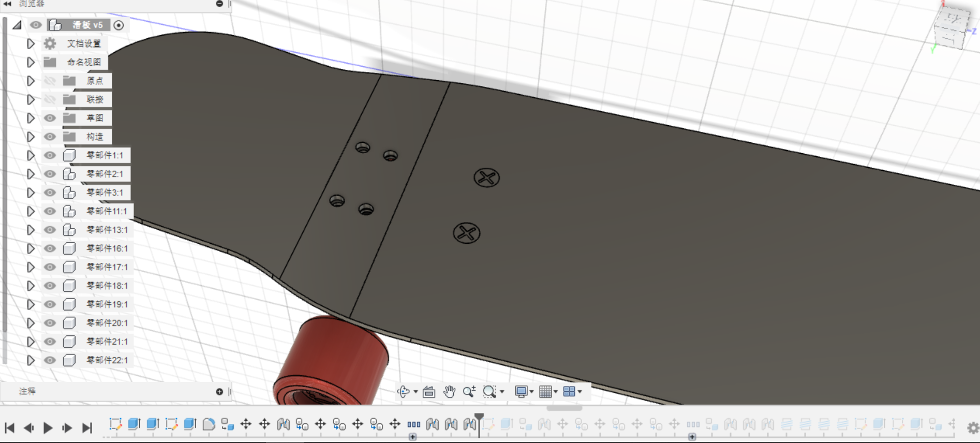Step timeline forward one feature
The image size is (980, 443).
pyautogui.click(x=67, y=428)
